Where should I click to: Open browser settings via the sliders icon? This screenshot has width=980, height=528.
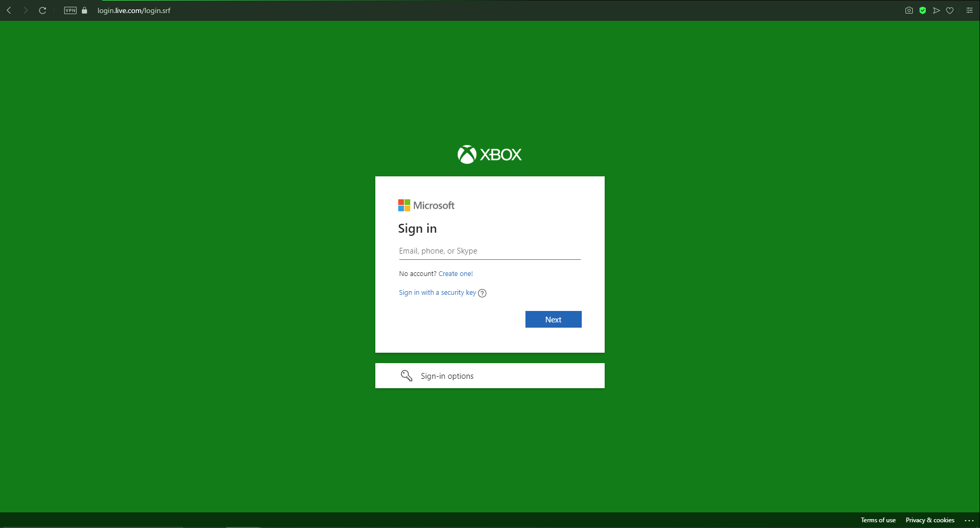[x=970, y=10]
